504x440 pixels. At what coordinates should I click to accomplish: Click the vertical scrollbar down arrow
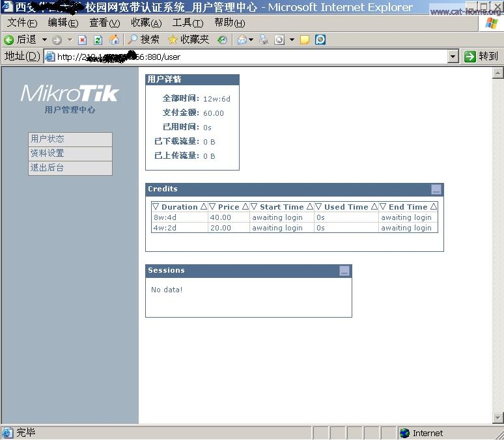tap(498, 417)
